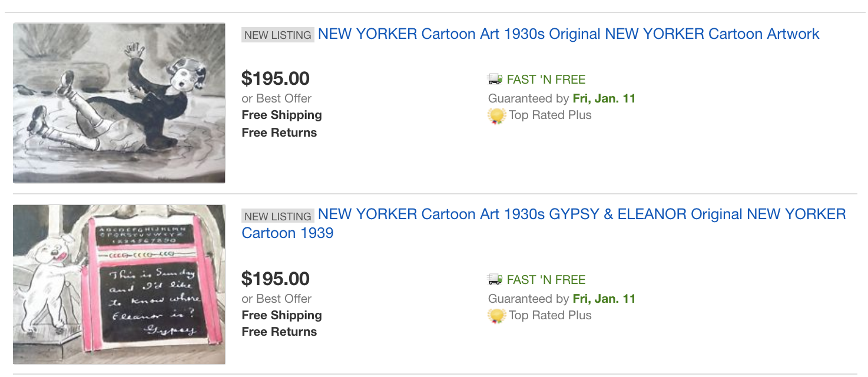The image size is (868, 377).
Task: Click the Free Shipping text in the Gypsy & Eleanor listing
Action: point(281,315)
